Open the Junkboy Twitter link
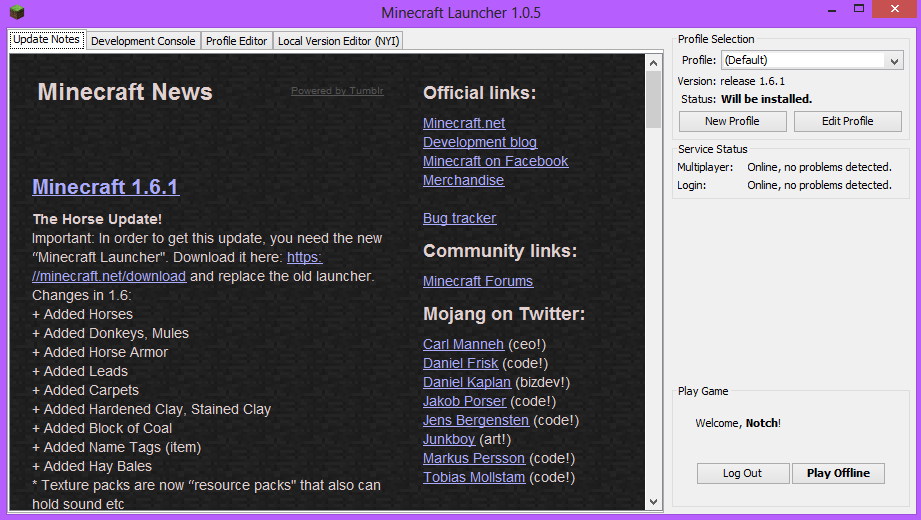Image resolution: width=921 pixels, height=520 pixels. (449, 440)
